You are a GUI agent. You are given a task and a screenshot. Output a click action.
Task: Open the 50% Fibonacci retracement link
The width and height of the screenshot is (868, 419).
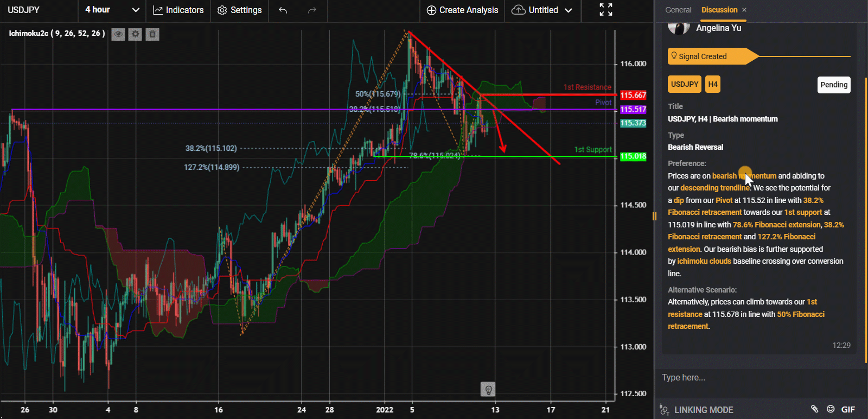click(746, 320)
